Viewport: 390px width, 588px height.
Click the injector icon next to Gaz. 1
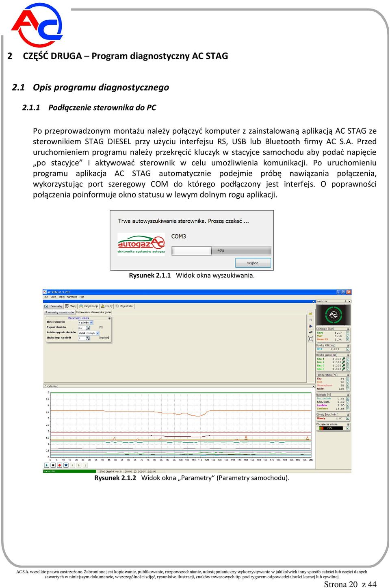tap(344, 359)
